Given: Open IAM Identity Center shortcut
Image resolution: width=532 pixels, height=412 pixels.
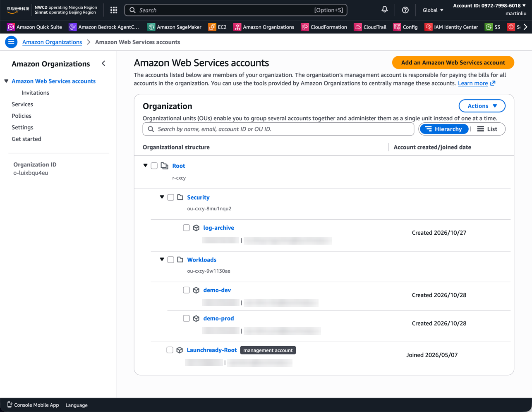Looking at the screenshot, I should point(451,27).
